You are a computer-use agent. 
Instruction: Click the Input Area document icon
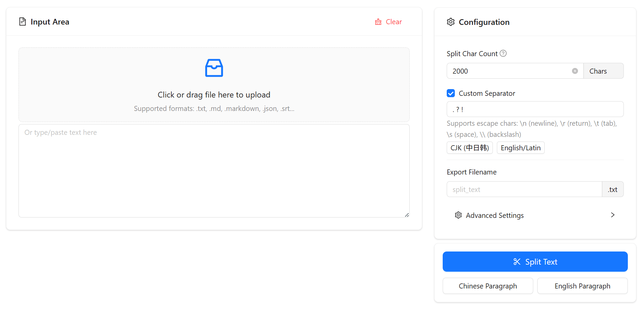[x=23, y=22]
